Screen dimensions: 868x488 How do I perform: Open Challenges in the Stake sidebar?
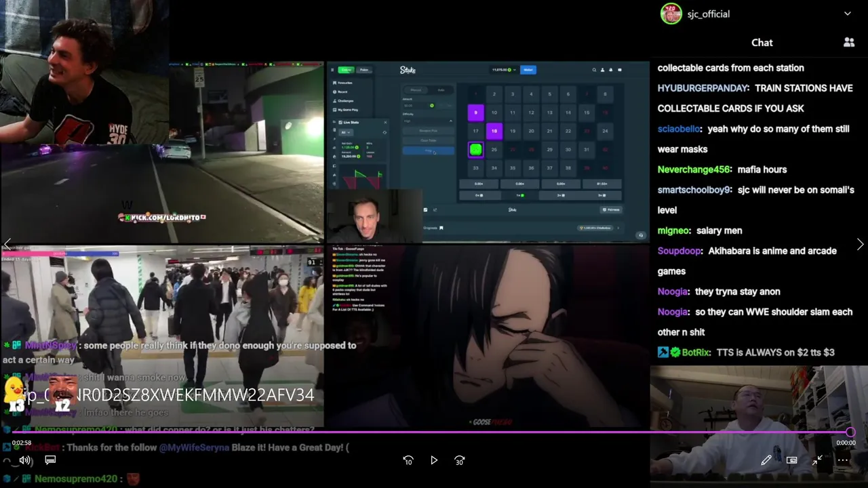click(x=343, y=101)
